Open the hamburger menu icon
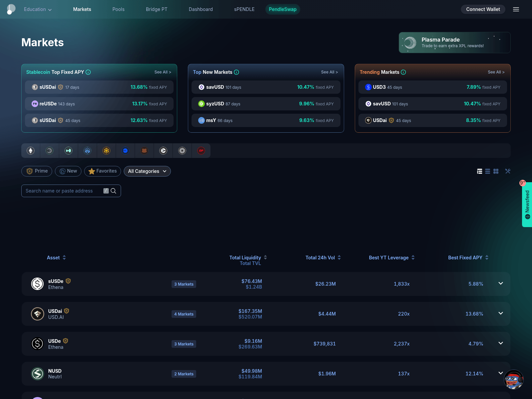This screenshot has width=532, height=399. pyautogui.click(x=516, y=9)
